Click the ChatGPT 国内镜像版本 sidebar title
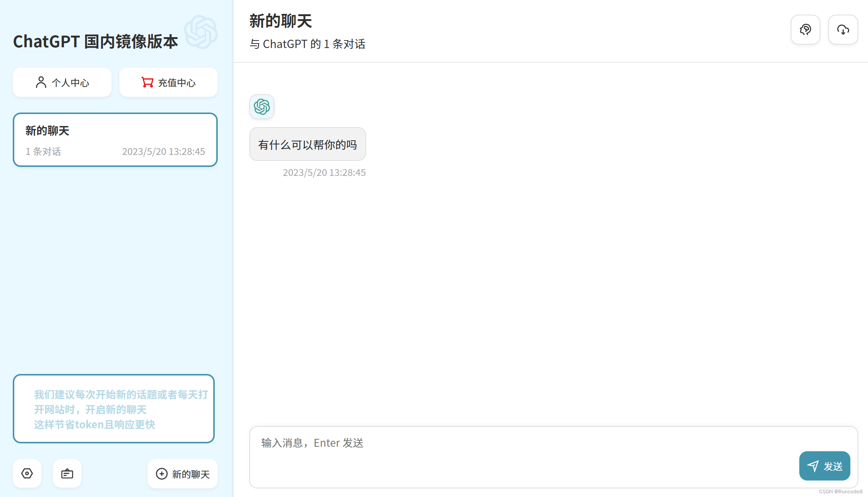This screenshot has width=868, height=497. pyautogui.click(x=95, y=42)
